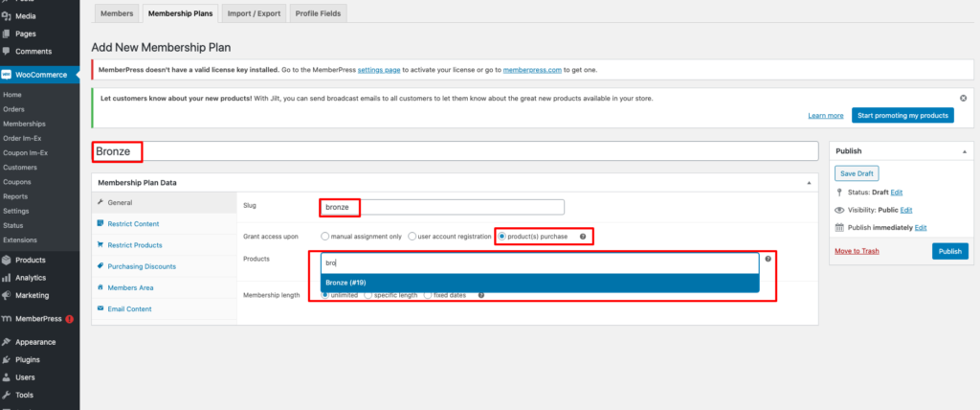
Task: Click the Analytics bar chart icon
Action: tap(7, 278)
